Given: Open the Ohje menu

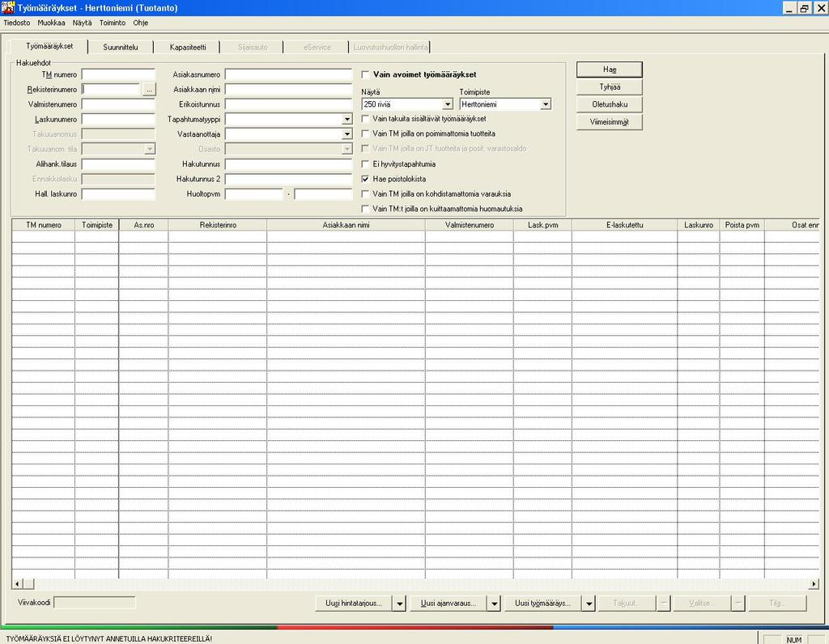Looking at the screenshot, I should click(141, 23).
